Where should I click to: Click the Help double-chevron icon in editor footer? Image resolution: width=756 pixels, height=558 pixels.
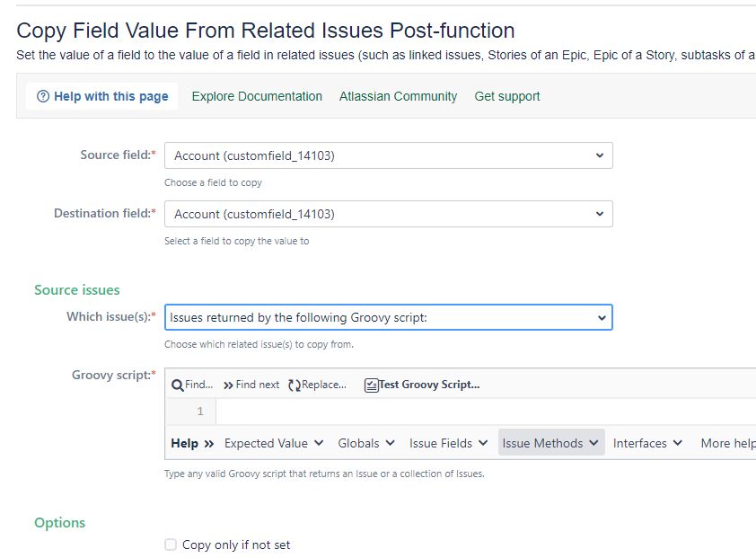[209, 444]
